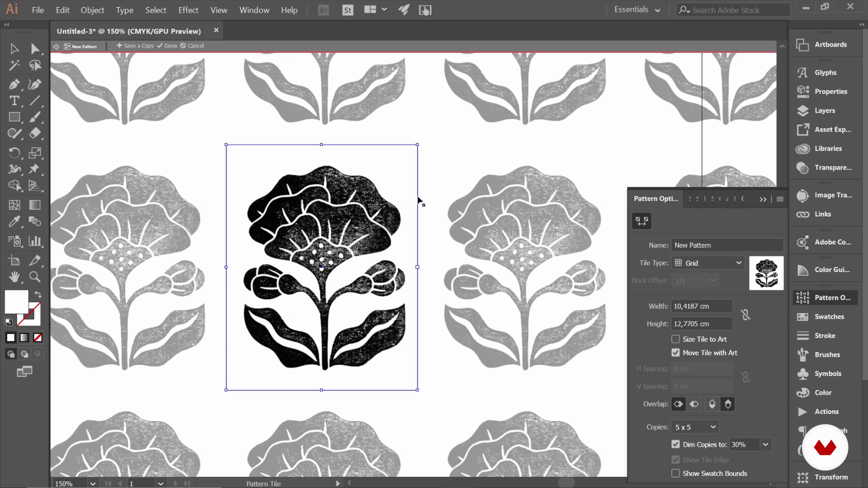Expand the zoom level dropdown
Viewport: 868px width, 488px height.
(x=93, y=484)
